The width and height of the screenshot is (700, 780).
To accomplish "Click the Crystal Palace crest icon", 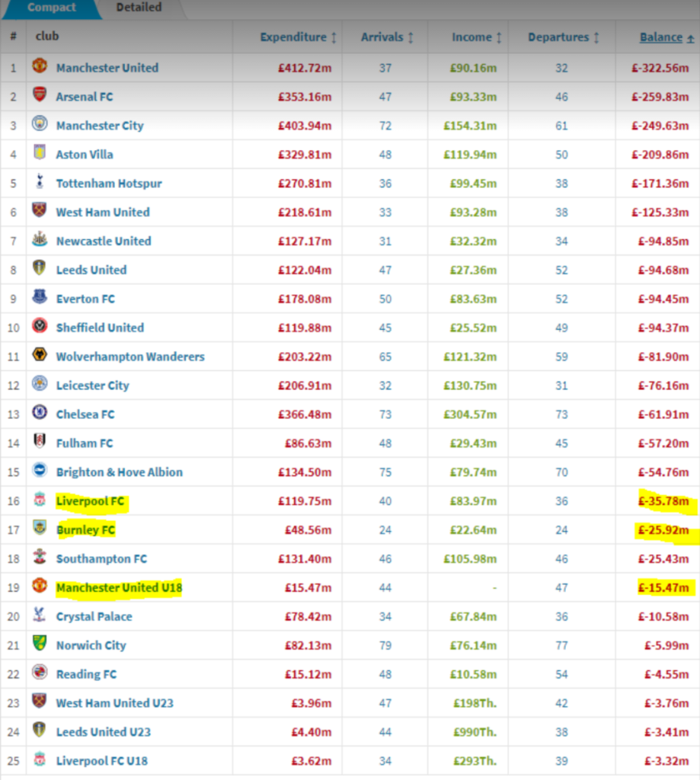I will click(x=40, y=614).
